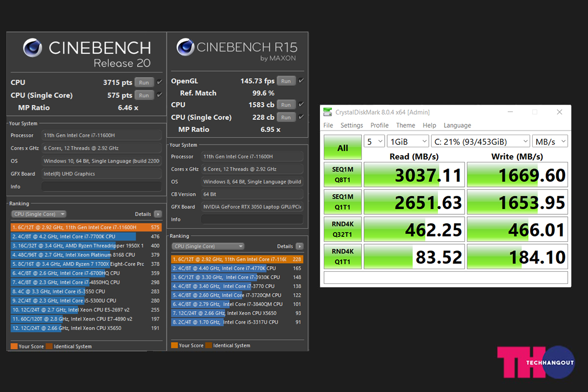The height and width of the screenshot is (392, 588).
Task: Select top i7-11600H row in R20 ranking
Action: pyautogui.click(x=86, y=228)
